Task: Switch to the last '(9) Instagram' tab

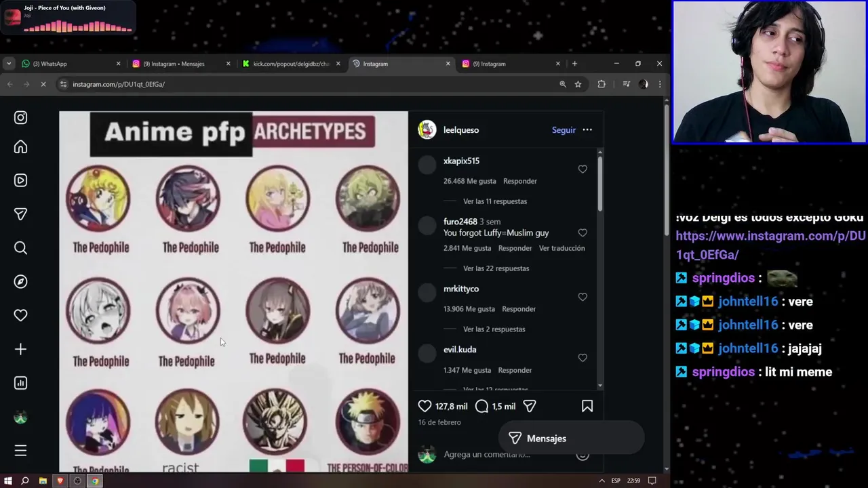Action: coord(511,64)
